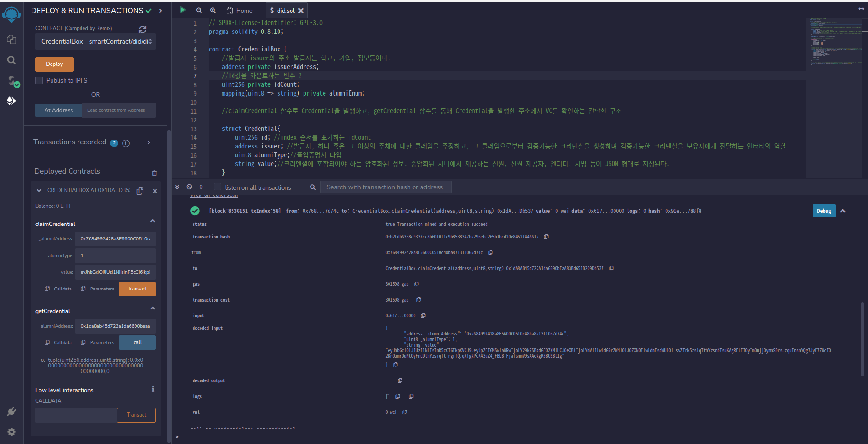The width and height of the screenshot is (868, 444).
Task: Focus the low level CALLDATA input
Action: 76,415
